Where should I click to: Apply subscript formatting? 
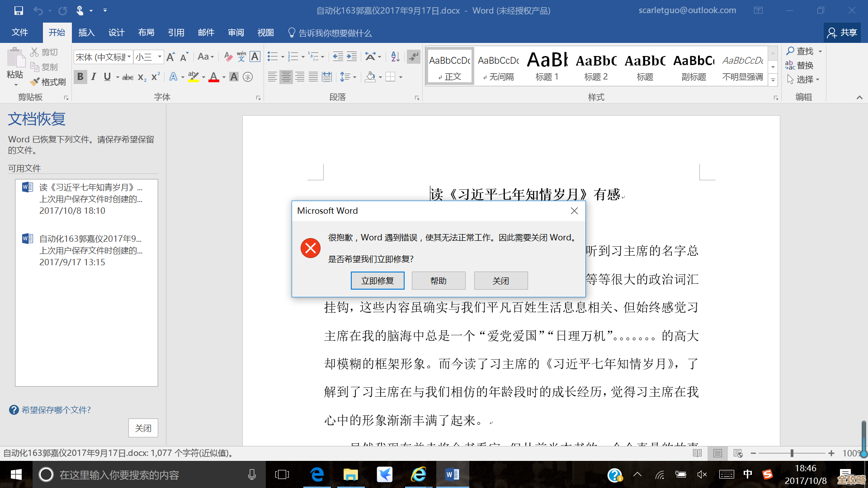pos(141,77)
